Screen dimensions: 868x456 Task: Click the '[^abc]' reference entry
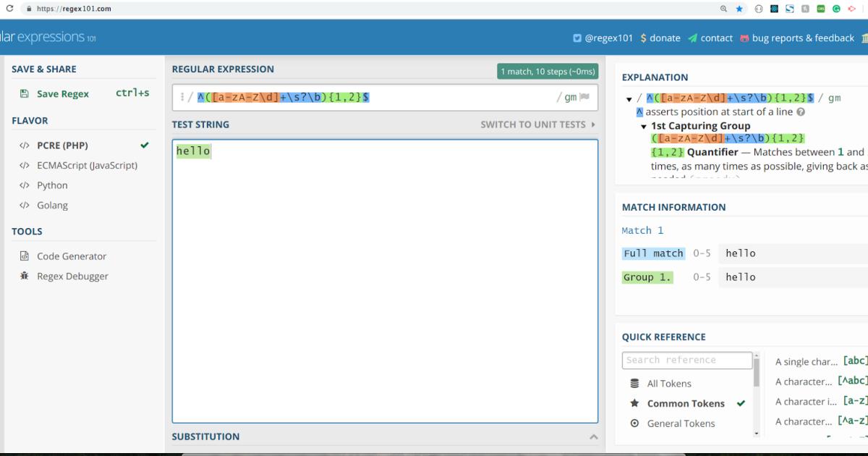(x=821, y=381)
